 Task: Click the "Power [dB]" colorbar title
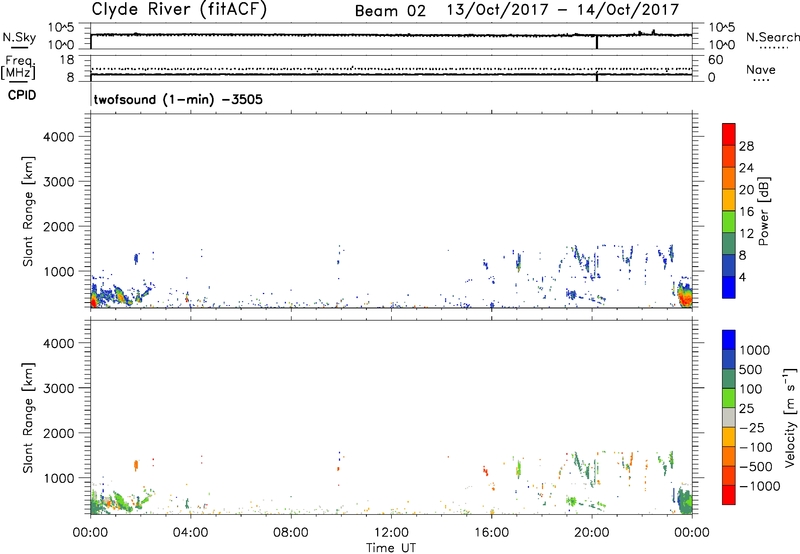pyautogui.click(x=763, y=211)
